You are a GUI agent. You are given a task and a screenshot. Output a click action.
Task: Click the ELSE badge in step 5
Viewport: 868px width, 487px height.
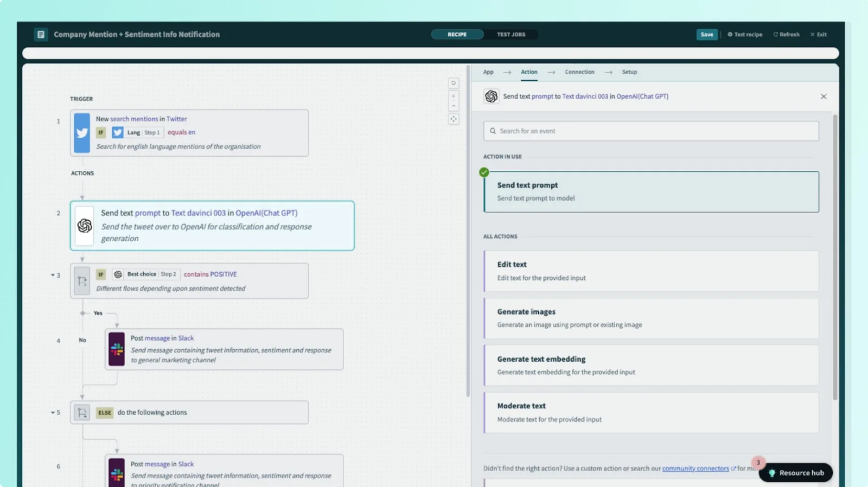(105, 413)
